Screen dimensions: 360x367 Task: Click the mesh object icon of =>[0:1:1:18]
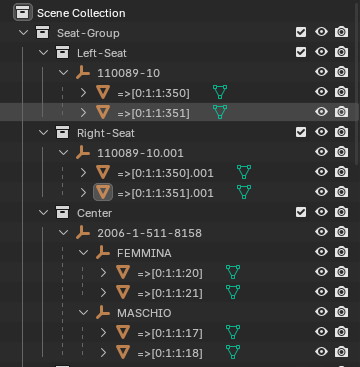tap(123, 352)
